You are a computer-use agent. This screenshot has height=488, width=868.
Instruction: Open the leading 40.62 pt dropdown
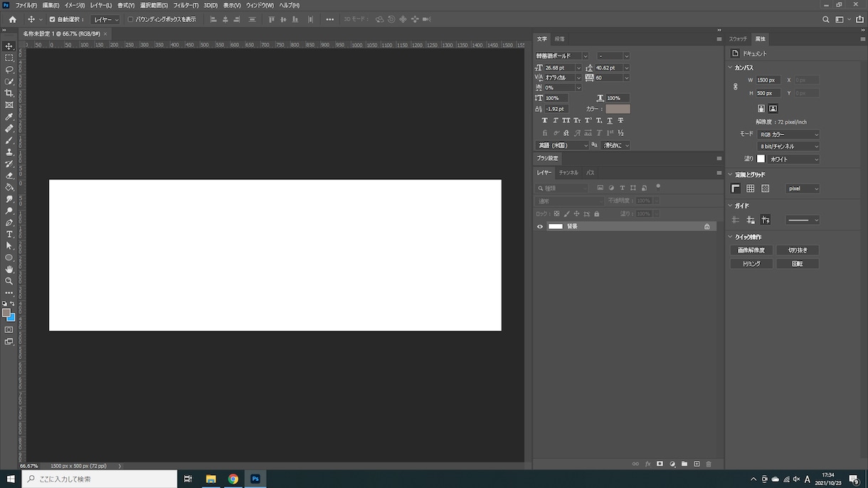(626, 68)
